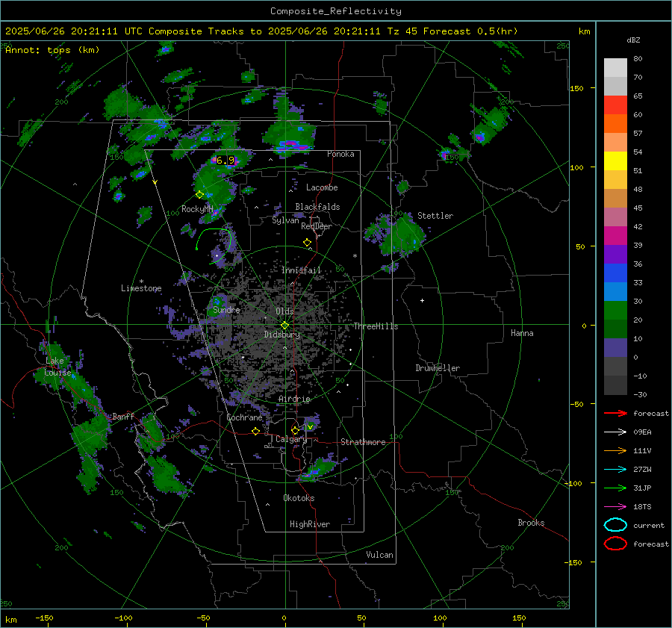Click the intense storm cell south of Okotoks-Calgary near Strathmore
672x628 pixels.
(317, 469)
